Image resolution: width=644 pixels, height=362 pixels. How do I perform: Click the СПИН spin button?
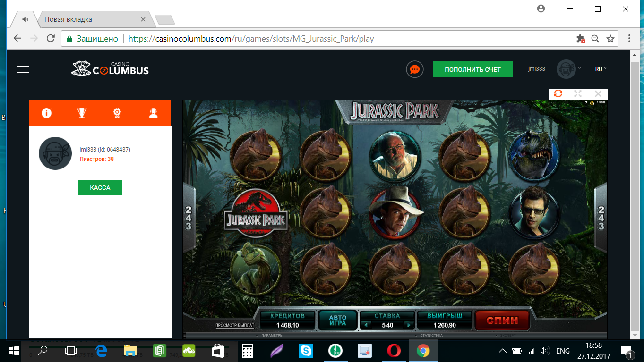[502, 320]
